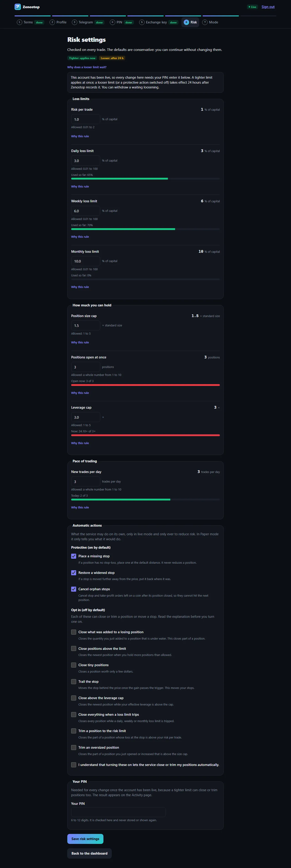Click the Daily loss limit field
This screenshot has width=291, height=868.
pos(86,161)
